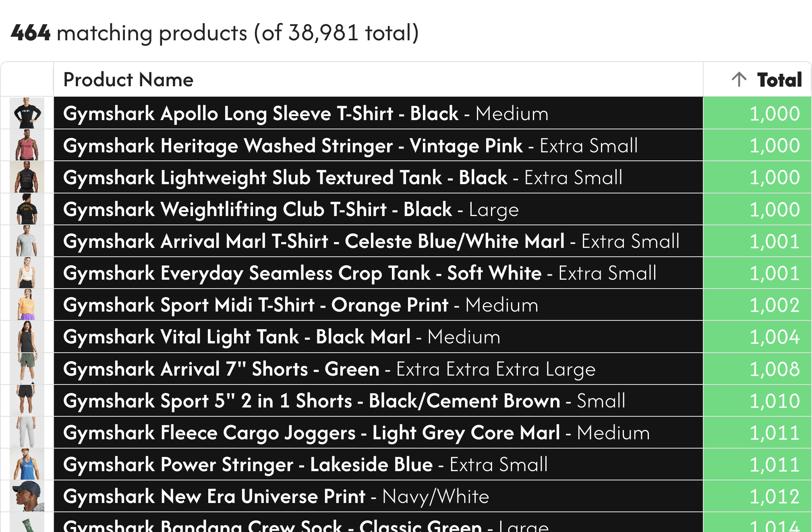Image resolution: width=812 pixels, height=532 pixels.
Task: Open Arrival Marl T-Shirt product image
Action: (x=27, y=241)
